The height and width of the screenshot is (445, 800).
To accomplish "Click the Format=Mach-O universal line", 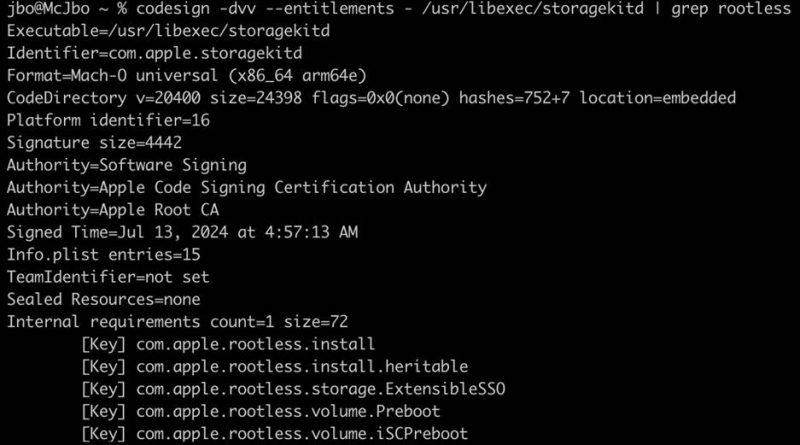I will coord(187,76).
